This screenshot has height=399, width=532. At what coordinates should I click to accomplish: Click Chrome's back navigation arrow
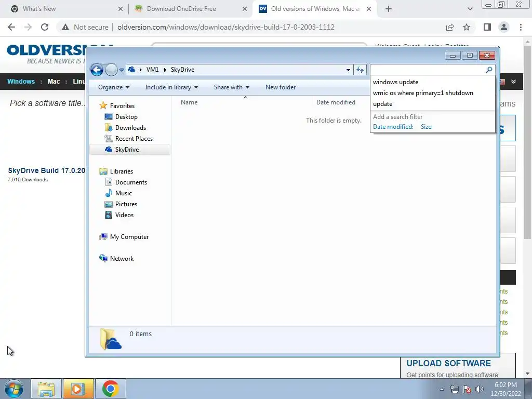[11, 27]
